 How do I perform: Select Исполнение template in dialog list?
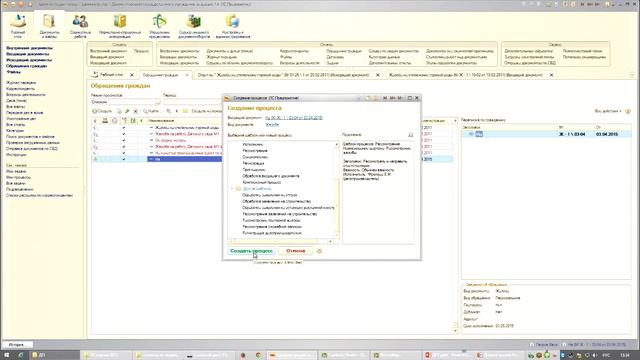253,144
